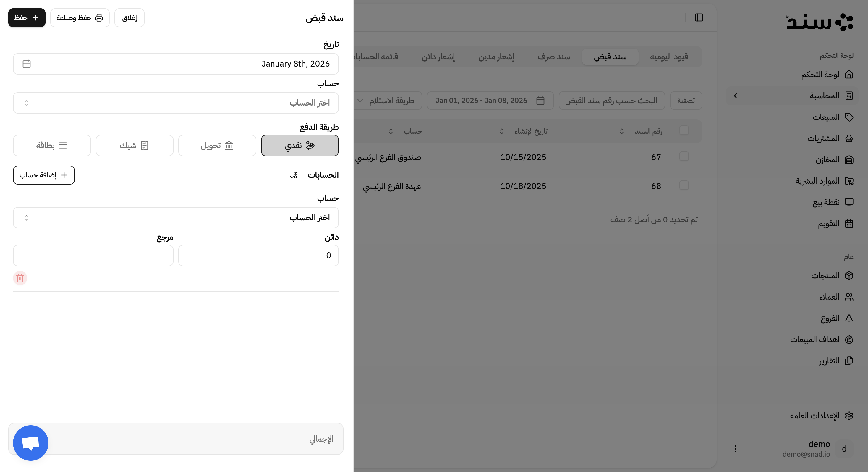Click إضافة حساب to add account
The width and height of the screenshot is (868, 472).
click(44, 175)
